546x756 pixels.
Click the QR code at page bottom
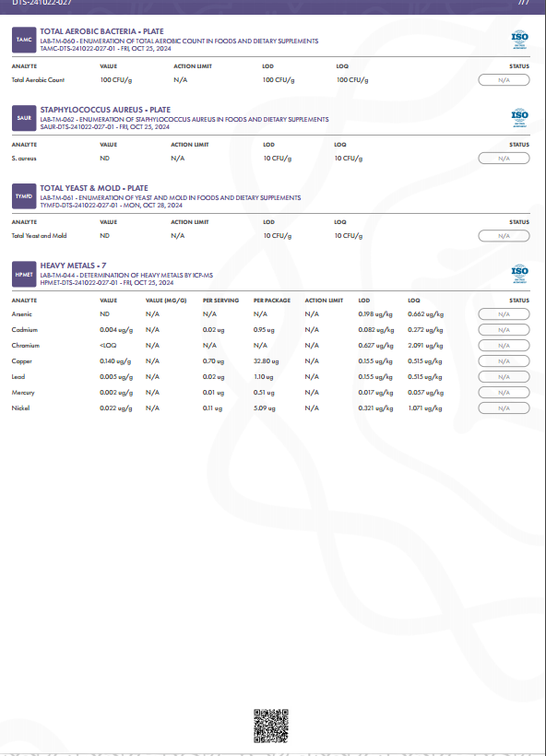[271, 726]
